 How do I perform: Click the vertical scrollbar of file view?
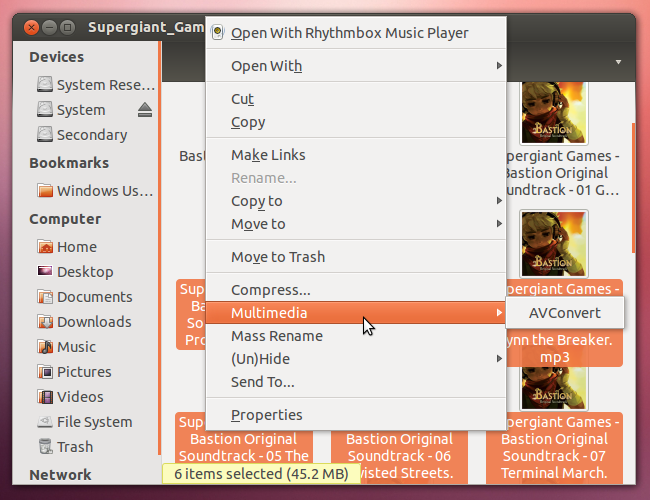pos(633,187)
